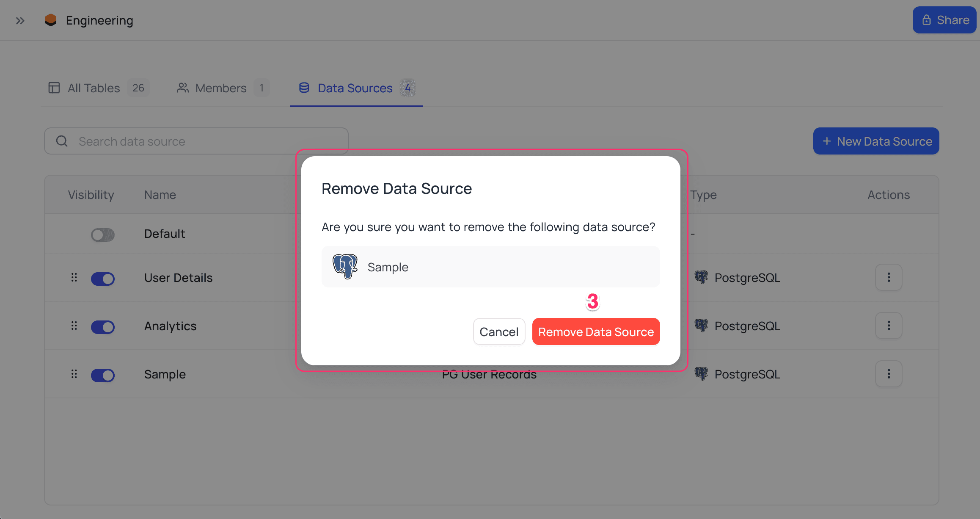Screen dimensions: 980x519
Task: Open the actions menu for Sample
Action: coord(889,374)
